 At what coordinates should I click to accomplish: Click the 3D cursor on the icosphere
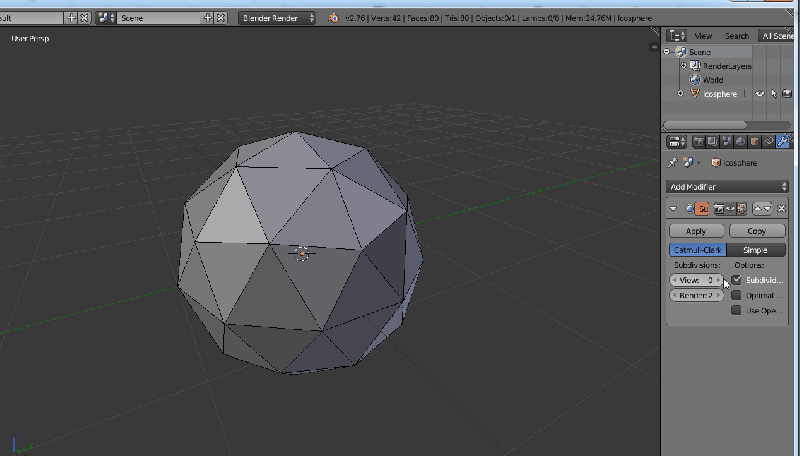pyautogui.click(x=302, y=253)
